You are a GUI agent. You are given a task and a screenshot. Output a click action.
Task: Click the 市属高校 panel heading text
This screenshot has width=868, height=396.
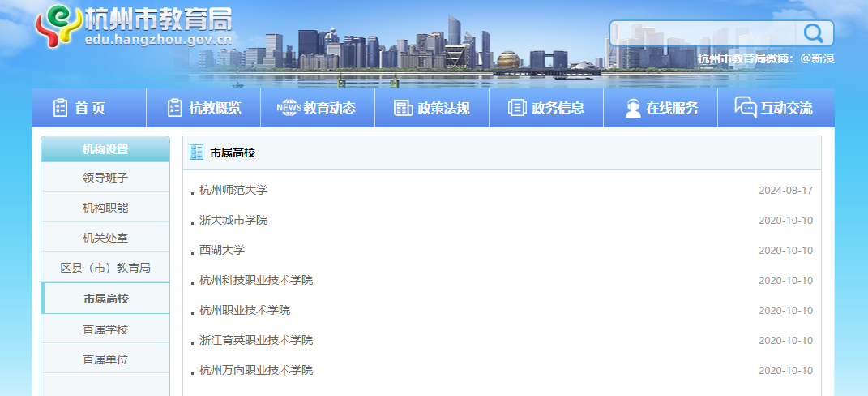233,153
